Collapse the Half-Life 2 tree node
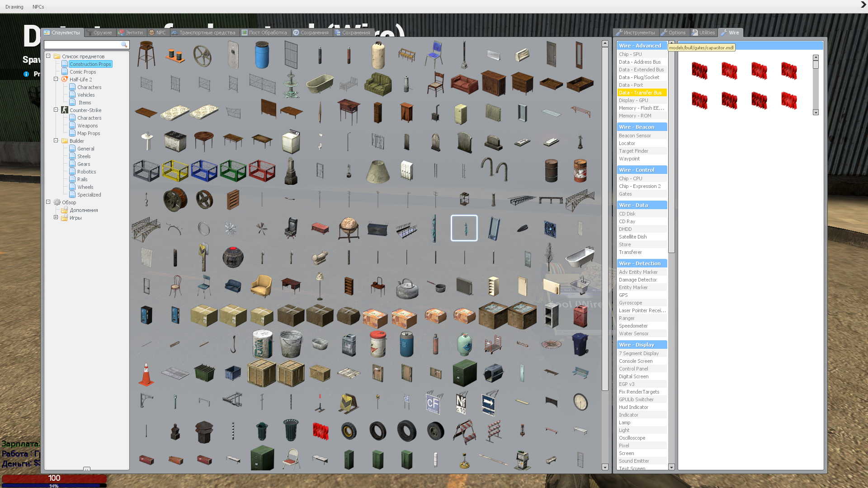868x488 pixels. [x=56, y=79]
